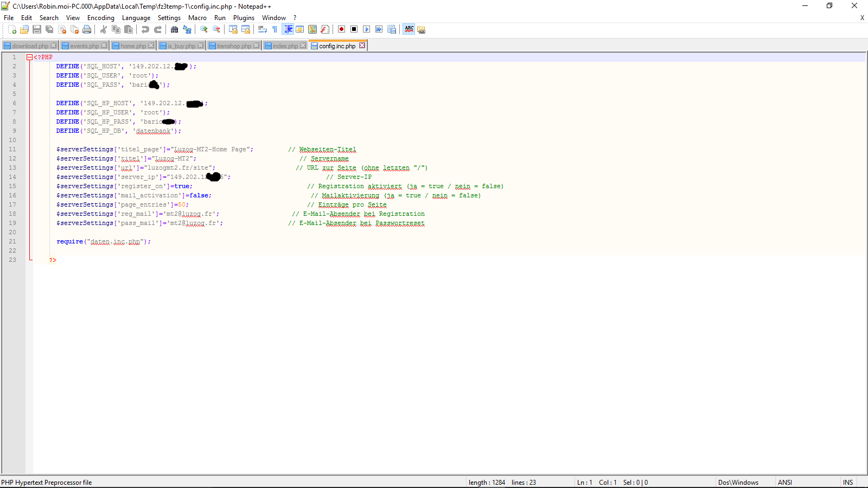Click the Dos\Windows line ending status field

pyautogui.click(x=745, y=482)
